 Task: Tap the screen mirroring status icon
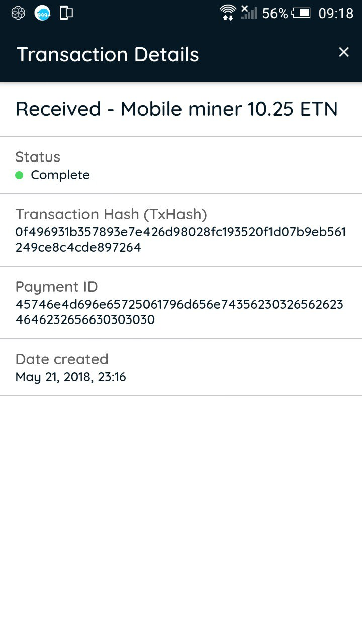tap(66, 13)
